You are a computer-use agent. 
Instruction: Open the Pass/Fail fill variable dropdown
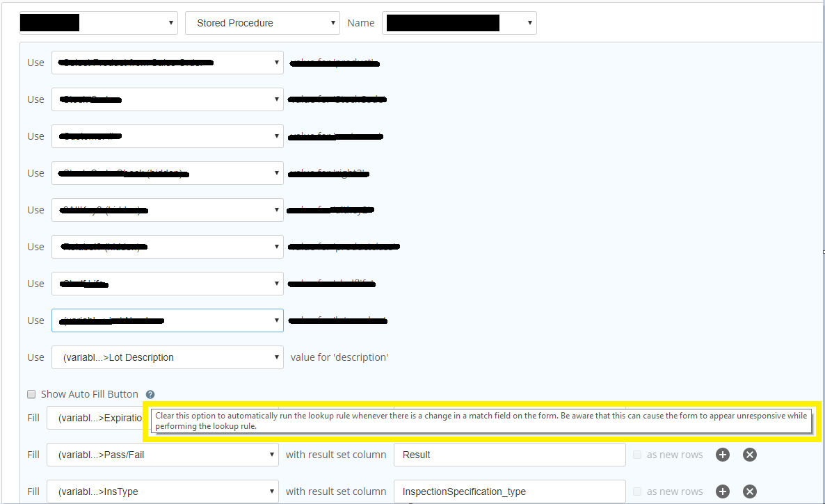pyautogui.click(x=163, y=455)
